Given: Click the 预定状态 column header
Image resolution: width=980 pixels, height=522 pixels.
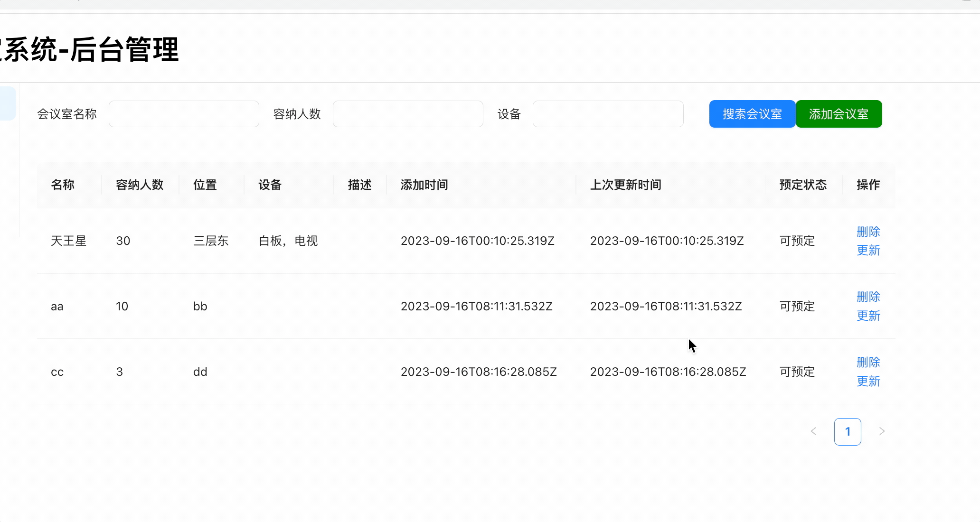Looking at the screenshot, I should 803,185.
